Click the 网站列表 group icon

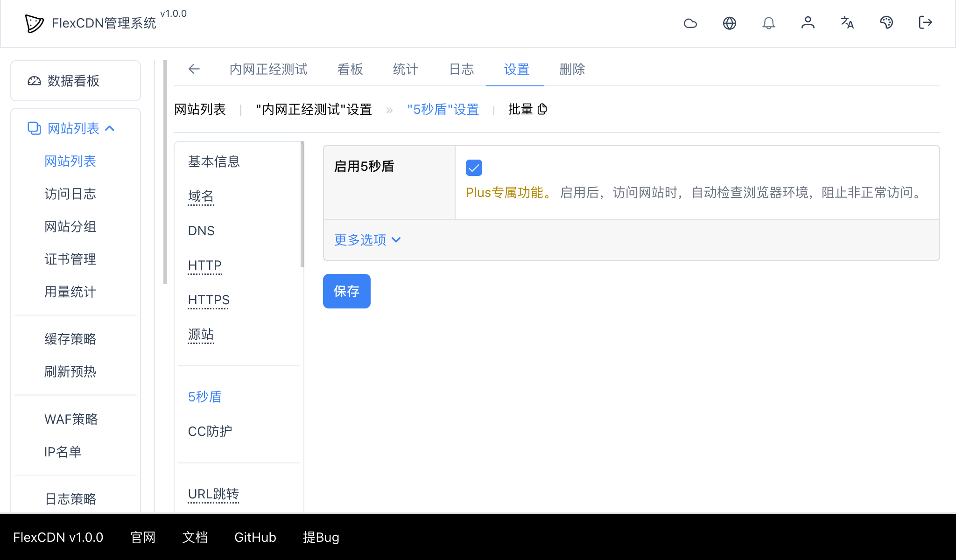[x=34, y=128]
